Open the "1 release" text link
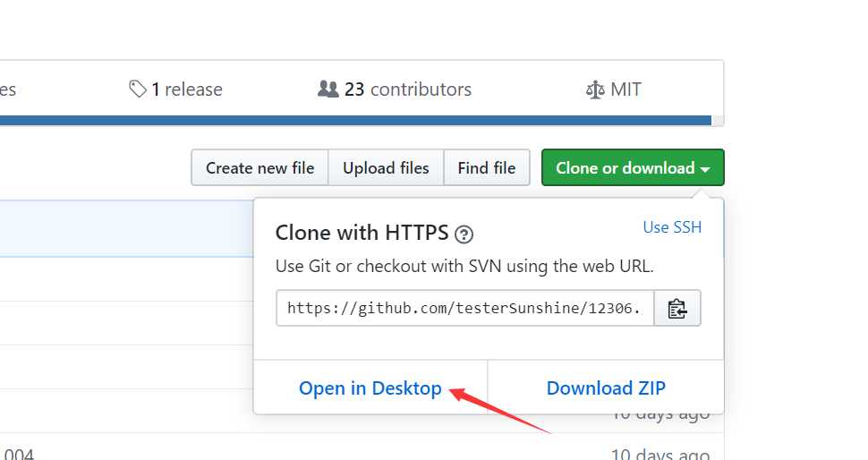The height and width of the screenshot is (460, 868). [186, 89]
